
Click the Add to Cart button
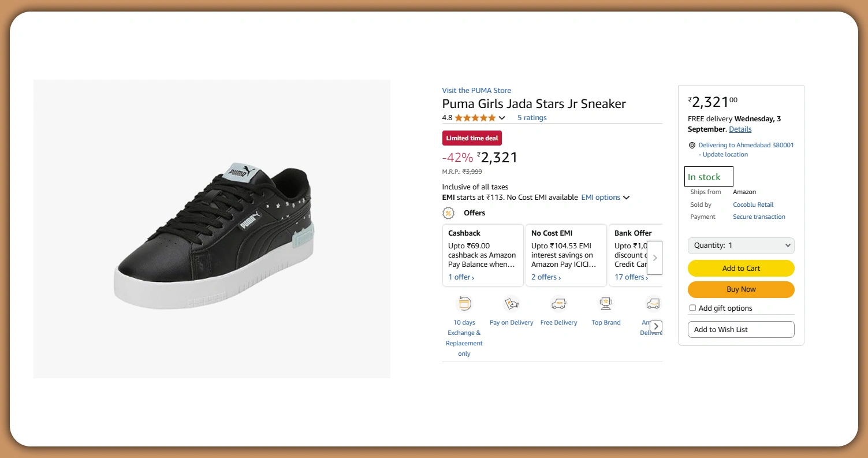pos(741,269)
